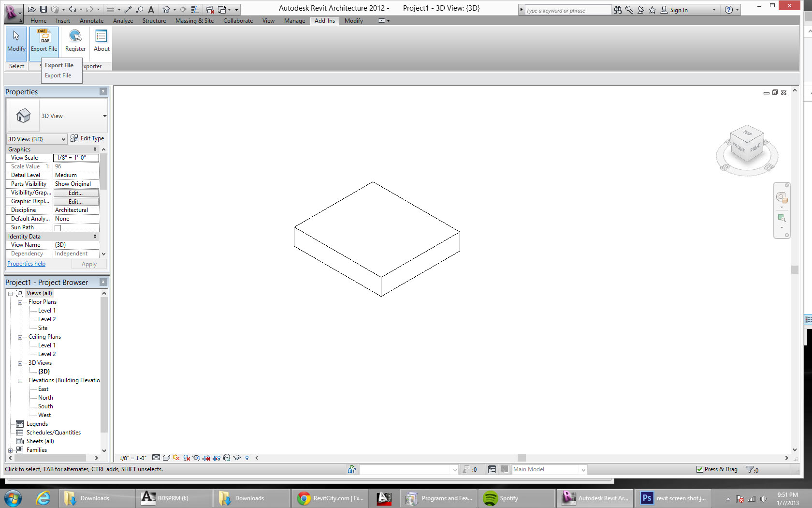
Task: Open the Detail Level icon in view control bar
Action: tap(156, 458)
